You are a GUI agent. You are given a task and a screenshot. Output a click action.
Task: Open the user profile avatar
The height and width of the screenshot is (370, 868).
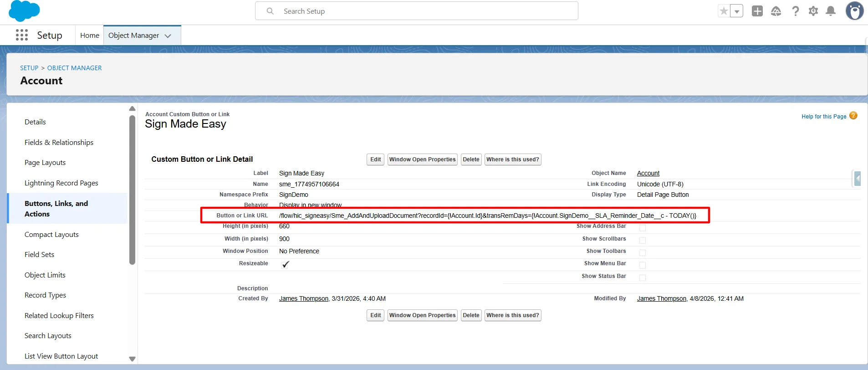coord(854,11)
